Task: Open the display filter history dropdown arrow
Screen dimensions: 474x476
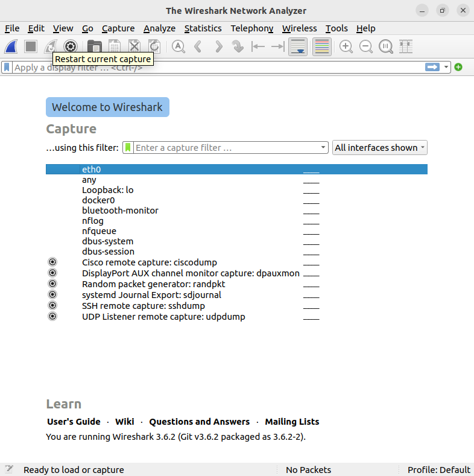Action: (x=446, y=67)
